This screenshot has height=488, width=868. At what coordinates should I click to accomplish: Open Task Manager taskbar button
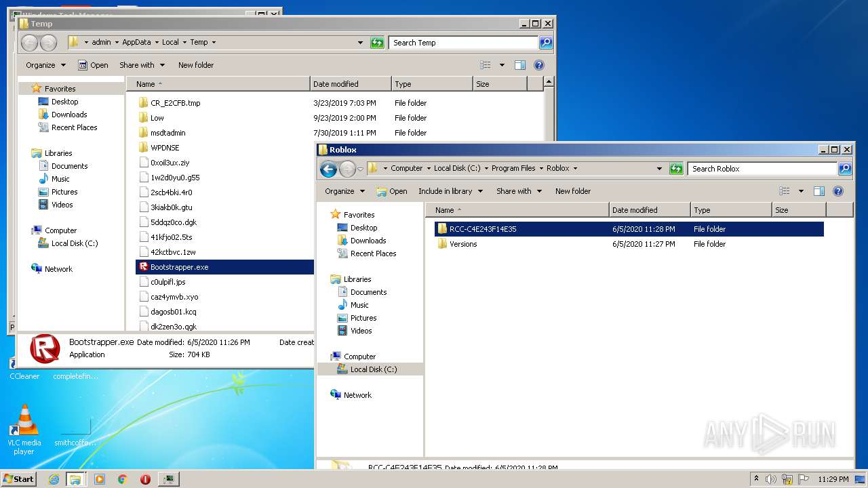[168, 479]
